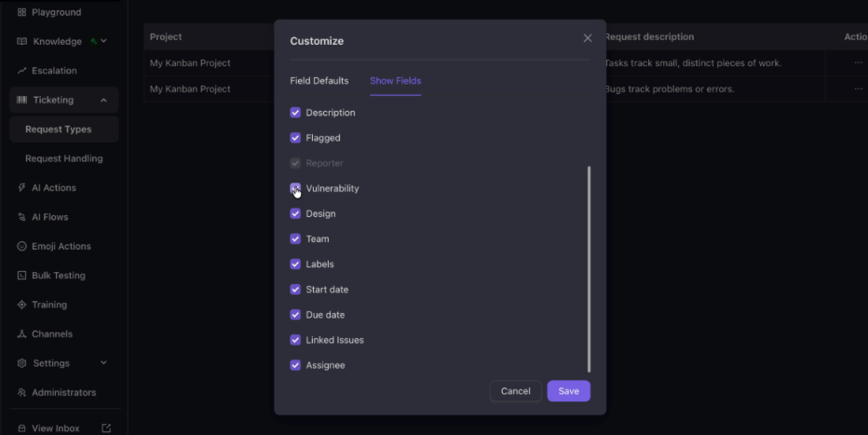The width and height of the screenshot is (868, 435).
Task: Close the Customize dialog
Action: pos(588,38)
